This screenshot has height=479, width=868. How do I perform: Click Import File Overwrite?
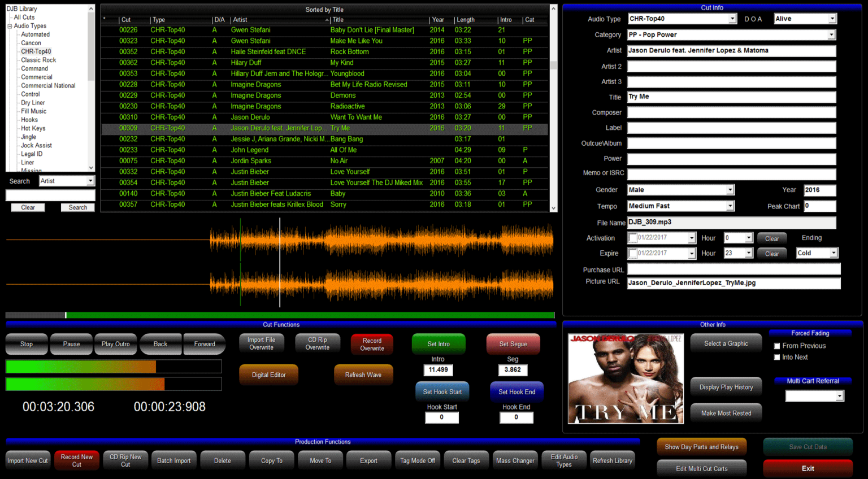coord(261,343)
